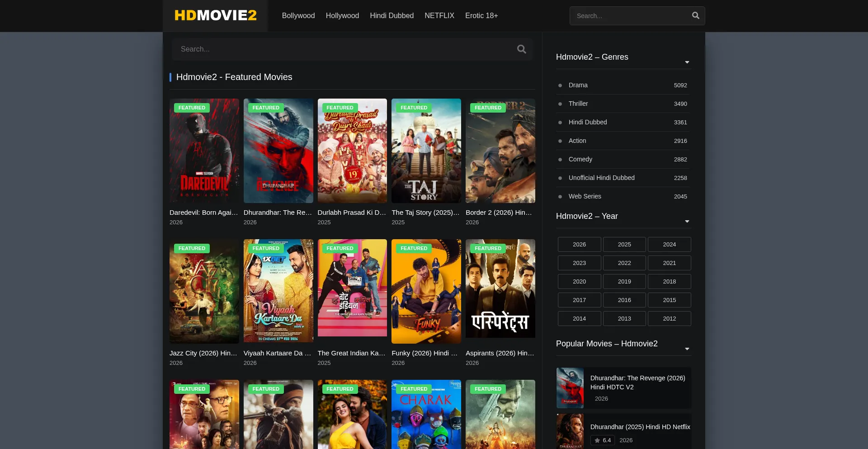Click the Jazz City (2026) title link
The height and width of the screenshot is (449, 868).
203,353
